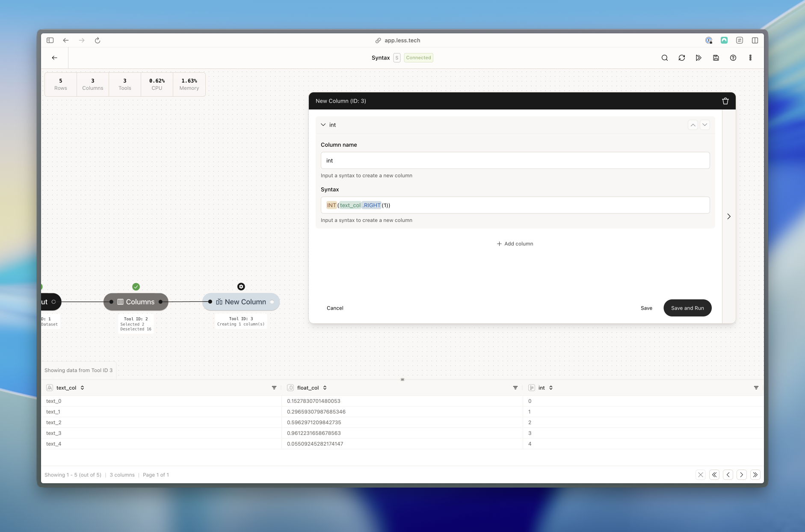Viewport: 805px width, 532px height.
Task: Click the green extension icon
Action: point(724,40)
